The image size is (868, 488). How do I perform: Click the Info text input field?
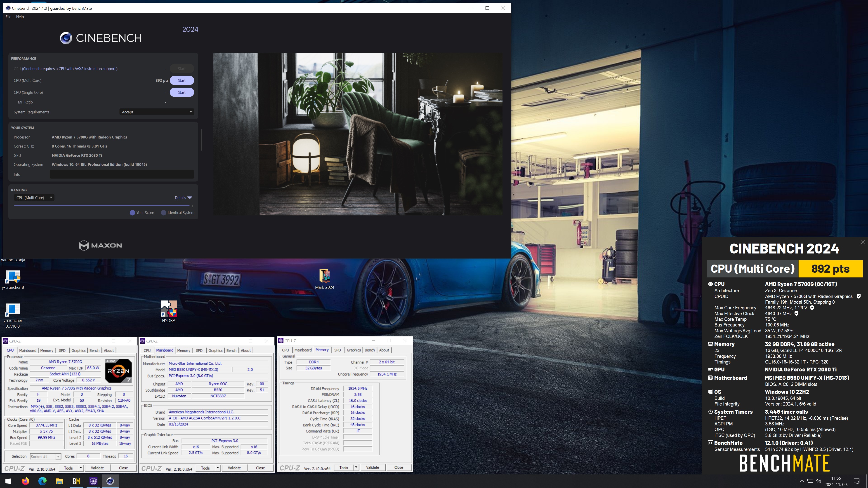point(122,174)
